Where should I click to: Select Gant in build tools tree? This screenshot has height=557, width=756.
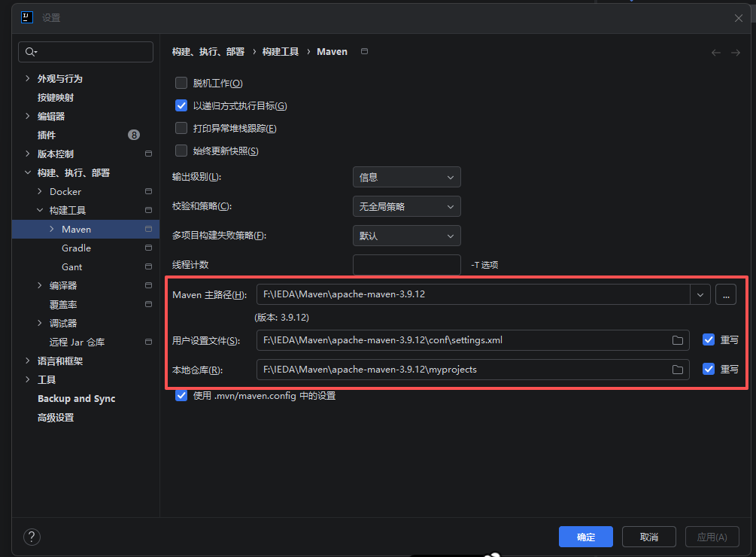[72, 266]
